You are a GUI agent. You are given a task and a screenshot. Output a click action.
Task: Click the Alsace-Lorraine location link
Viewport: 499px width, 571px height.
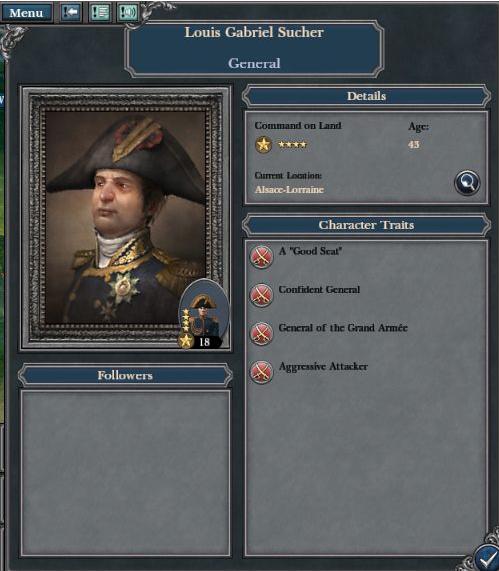[289, 190]
